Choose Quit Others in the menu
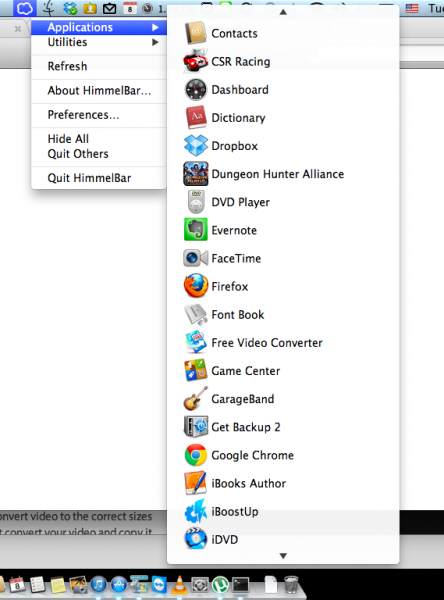Viewport: 444px width, 600px height. [99, 154]
